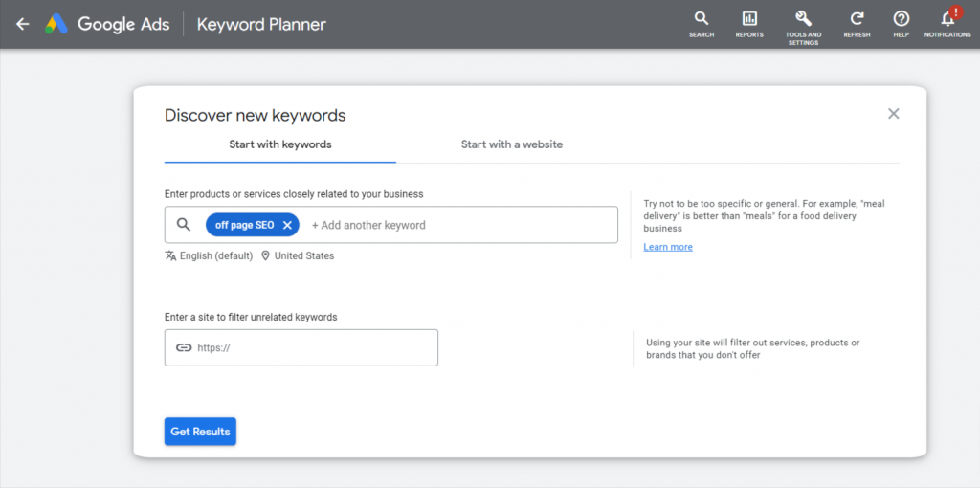Change the United States location setting
Image resolution: width=980 pixels, height=488 pixels.
(304, 255)
